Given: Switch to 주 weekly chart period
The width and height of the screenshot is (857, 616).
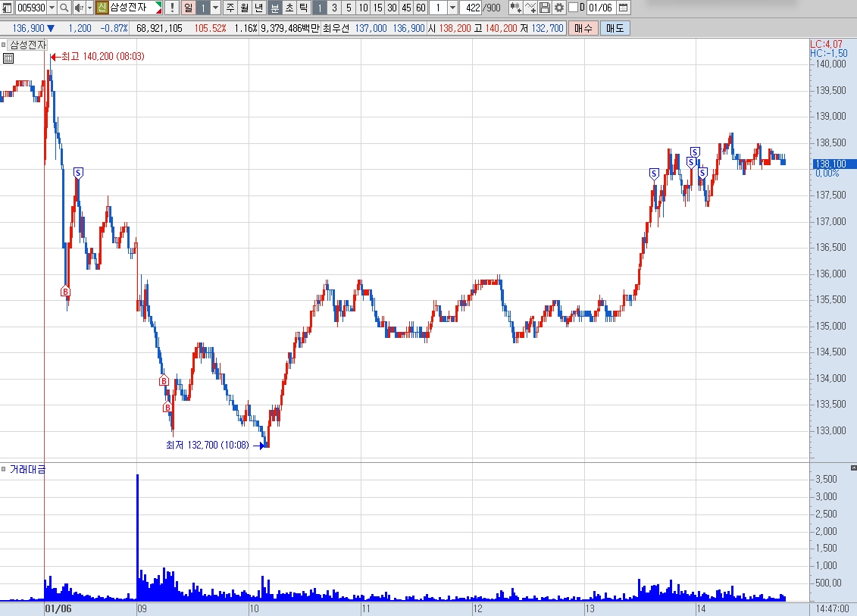Looking at the screenshot, I should point(230,8).
